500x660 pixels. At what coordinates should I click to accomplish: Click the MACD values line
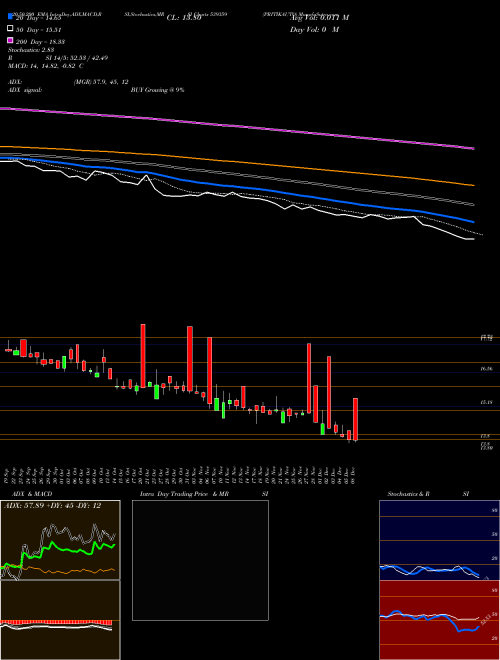click(x=46, y=66)
